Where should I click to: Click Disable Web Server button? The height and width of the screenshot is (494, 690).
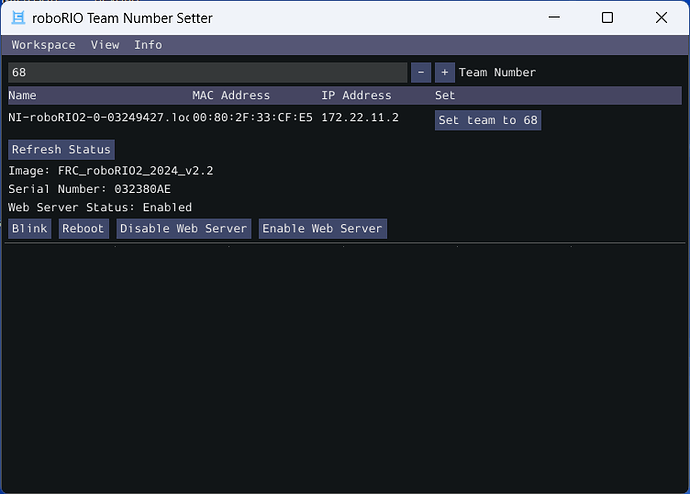[184, 229]
